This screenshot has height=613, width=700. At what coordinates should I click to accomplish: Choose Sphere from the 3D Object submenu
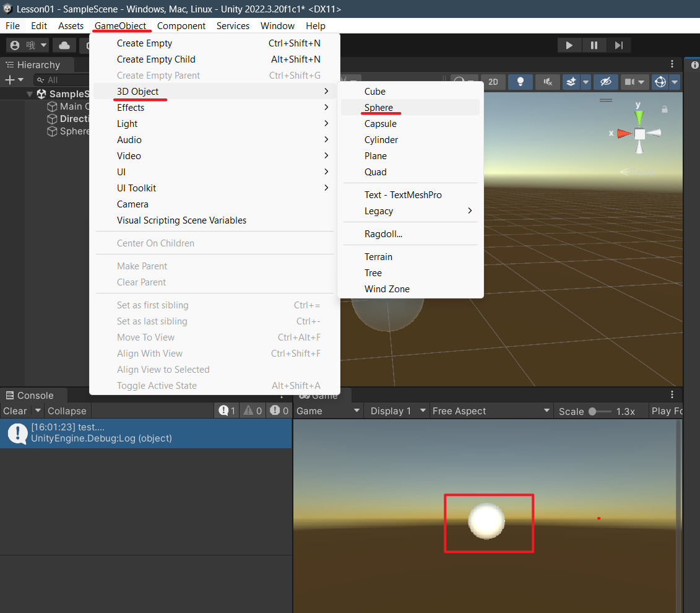379,108
